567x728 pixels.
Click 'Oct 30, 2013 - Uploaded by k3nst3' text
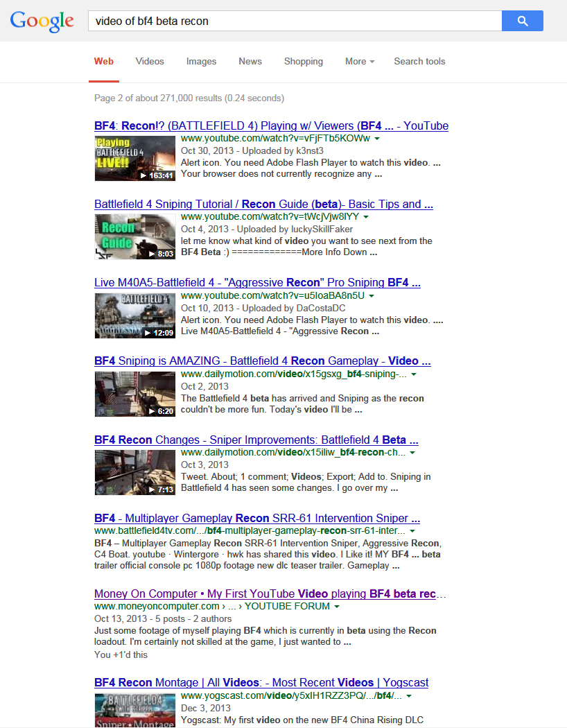(x=252, y=151)
